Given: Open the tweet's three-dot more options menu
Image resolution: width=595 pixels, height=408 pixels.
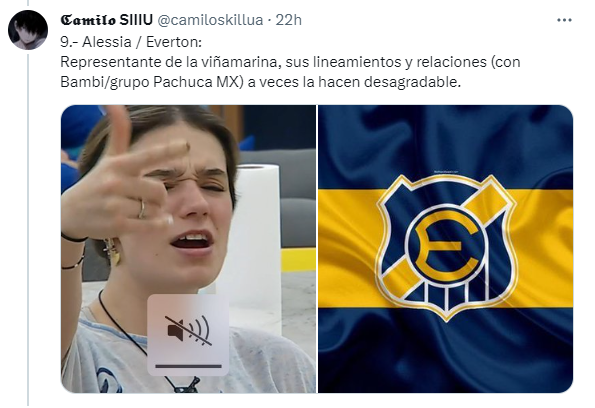Looking at the screenshot, I should click(564, 20).
